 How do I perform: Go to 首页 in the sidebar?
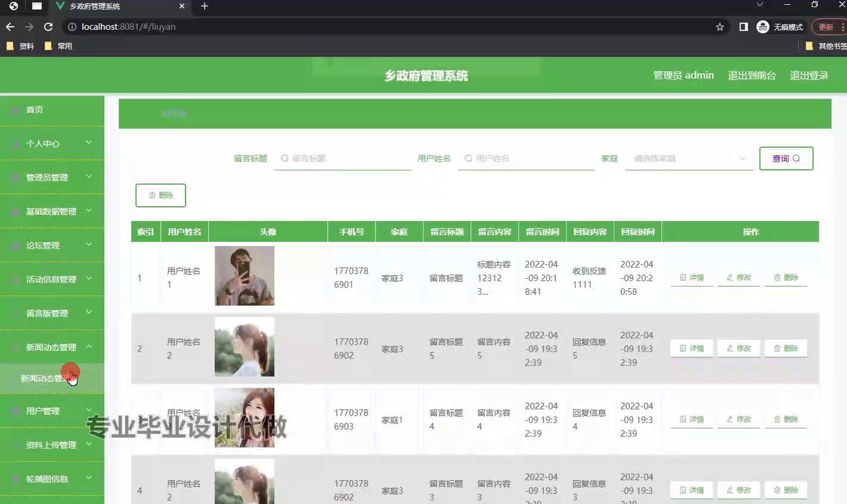coord(34,109)
